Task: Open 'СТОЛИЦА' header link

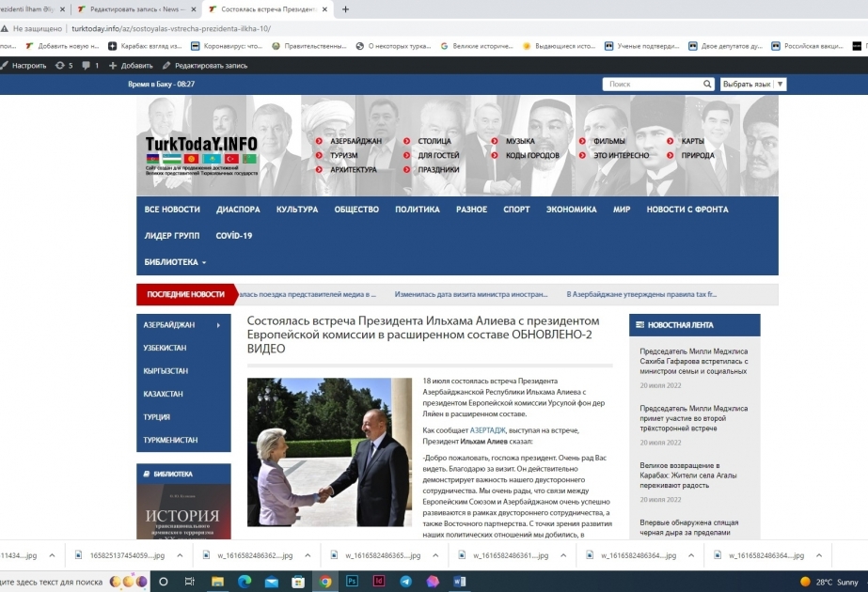Action: pos(434,141)
